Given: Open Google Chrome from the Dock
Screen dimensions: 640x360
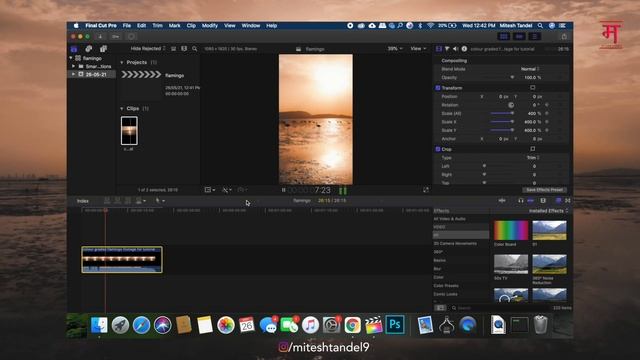Looking at the screenshot, I should [352, 325].
